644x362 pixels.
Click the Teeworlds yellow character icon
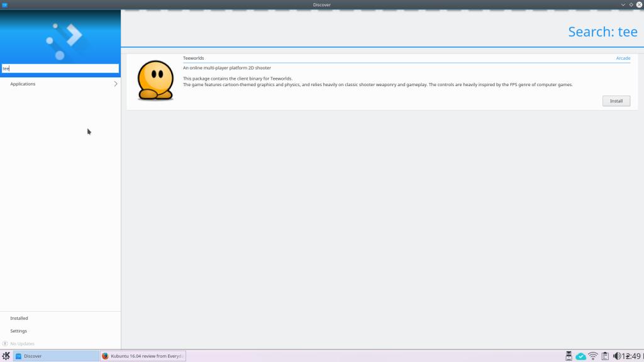pyautogui.click(x=155, y=80)
